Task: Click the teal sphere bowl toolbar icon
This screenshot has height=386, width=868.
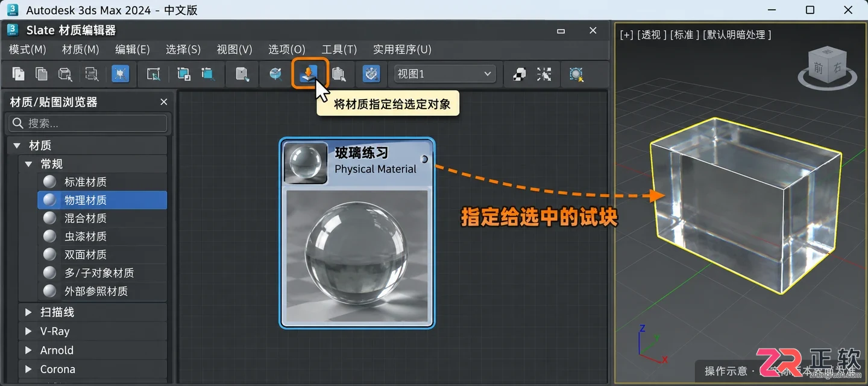Action: 275,74
